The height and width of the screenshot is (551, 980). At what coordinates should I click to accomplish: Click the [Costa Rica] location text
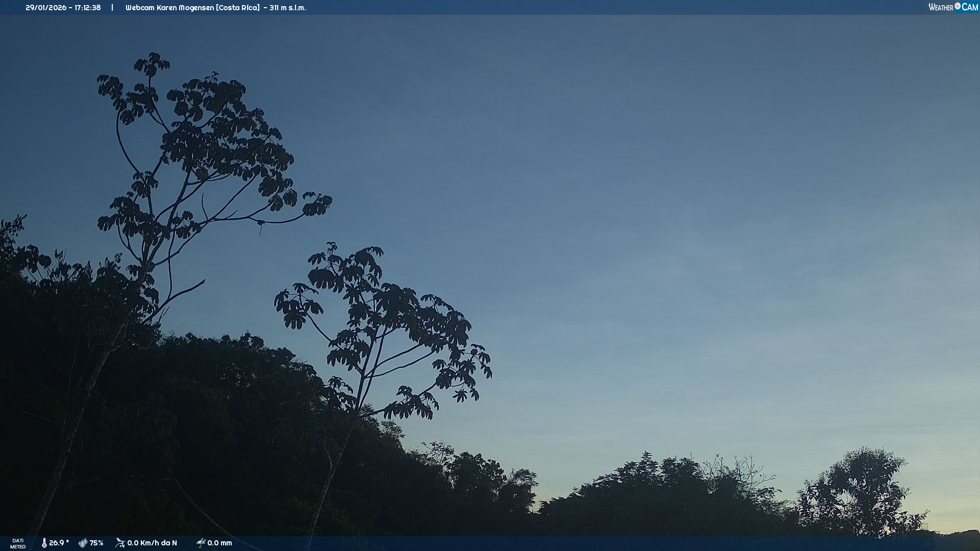(237, 8)
